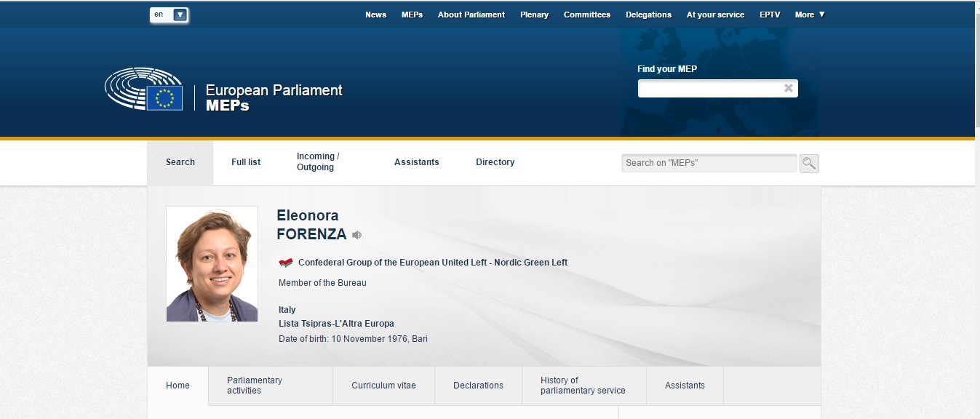Expand the More menu

click(809, 15)
